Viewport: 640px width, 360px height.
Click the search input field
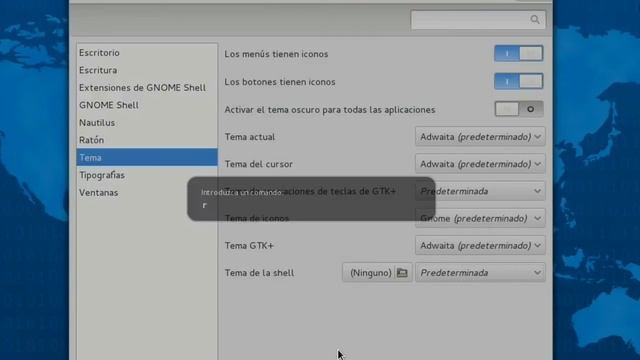point(478,20)
